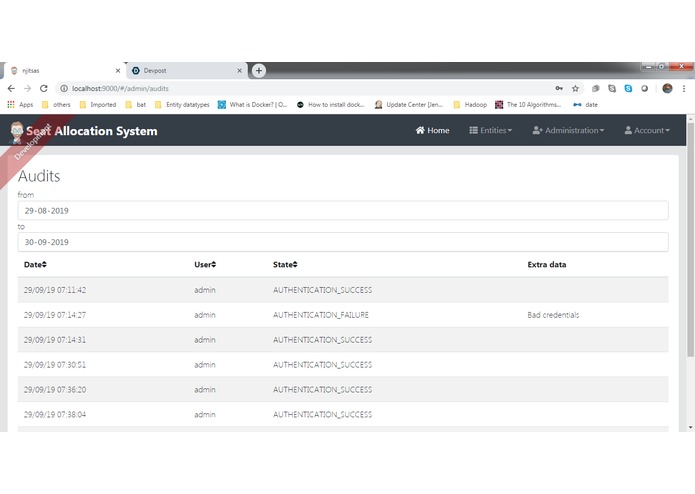Click the Seat Allocation System logo
Screen dimensions: 695x494
tap(84, 131)
